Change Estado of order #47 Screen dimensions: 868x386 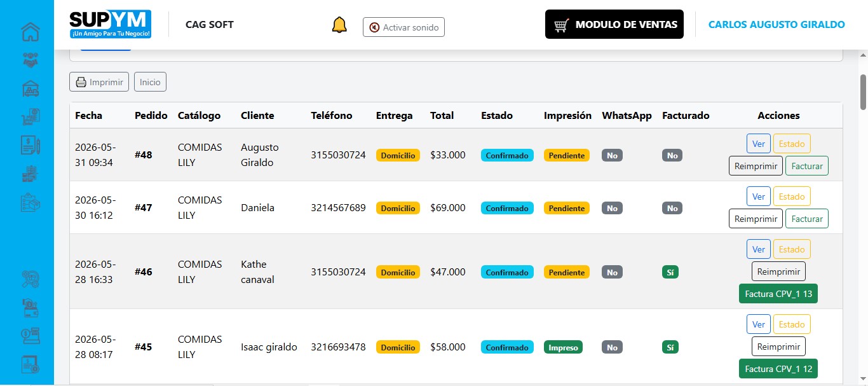pos(792,196)
